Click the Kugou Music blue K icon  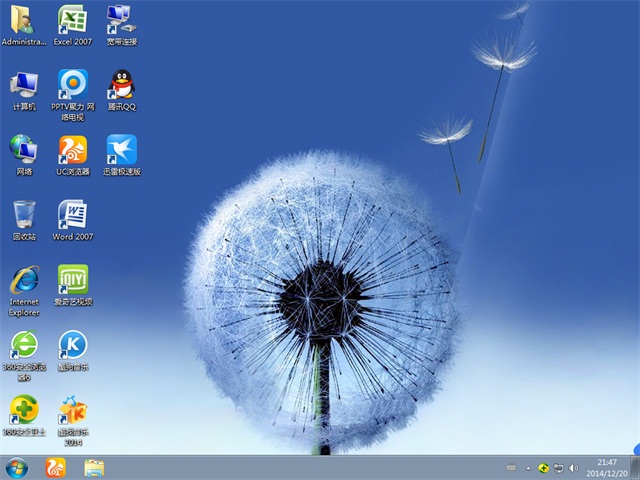coord(72,345)
